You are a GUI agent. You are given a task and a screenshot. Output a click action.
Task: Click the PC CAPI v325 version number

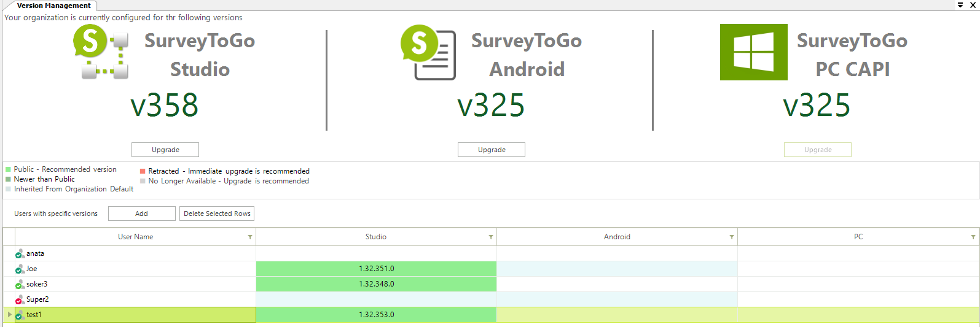[817, 105]
